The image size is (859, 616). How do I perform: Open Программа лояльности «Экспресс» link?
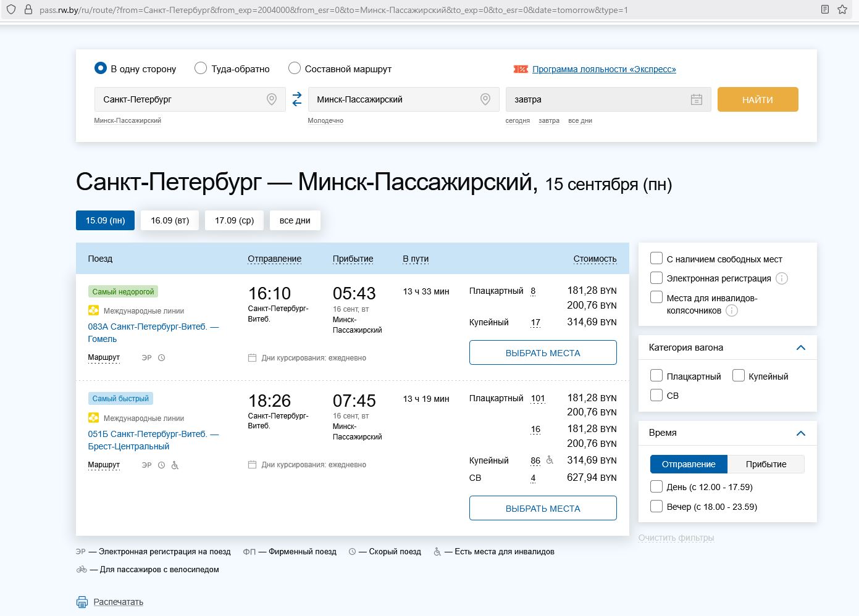[x=604, y=69]
